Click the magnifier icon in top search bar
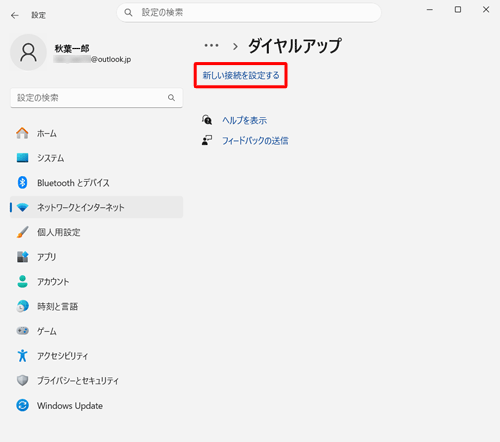This screenshot has width=500, height=442. coord(128,13)
